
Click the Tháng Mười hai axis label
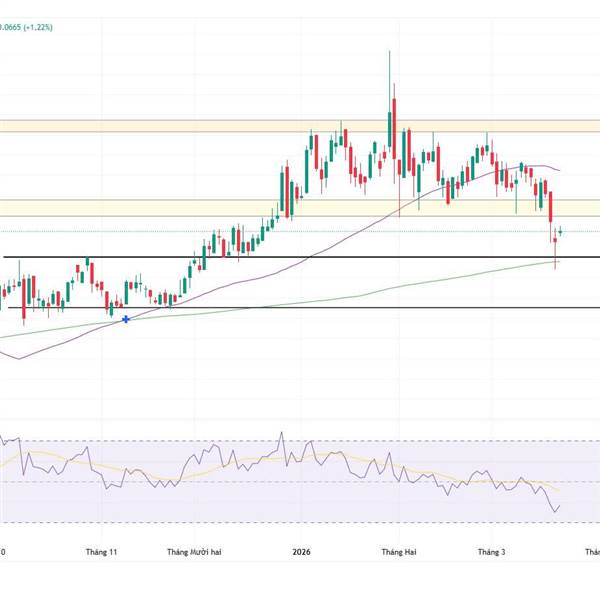pos(191,552)
